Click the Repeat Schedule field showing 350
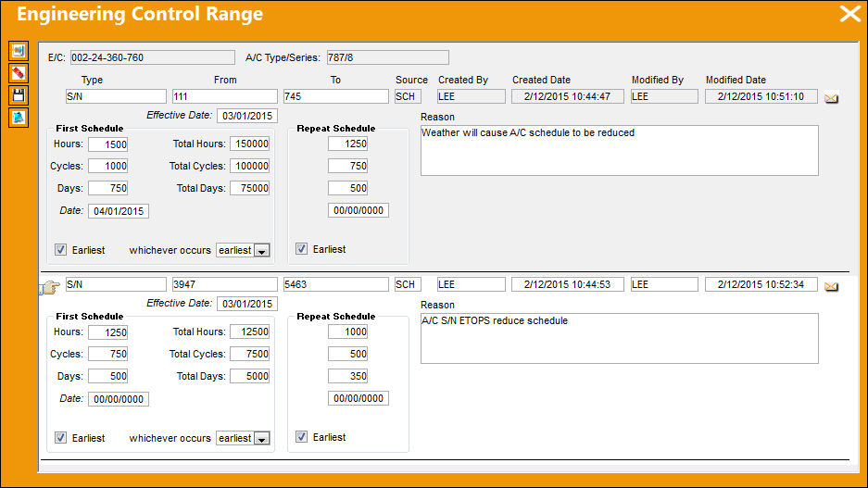 347,376
